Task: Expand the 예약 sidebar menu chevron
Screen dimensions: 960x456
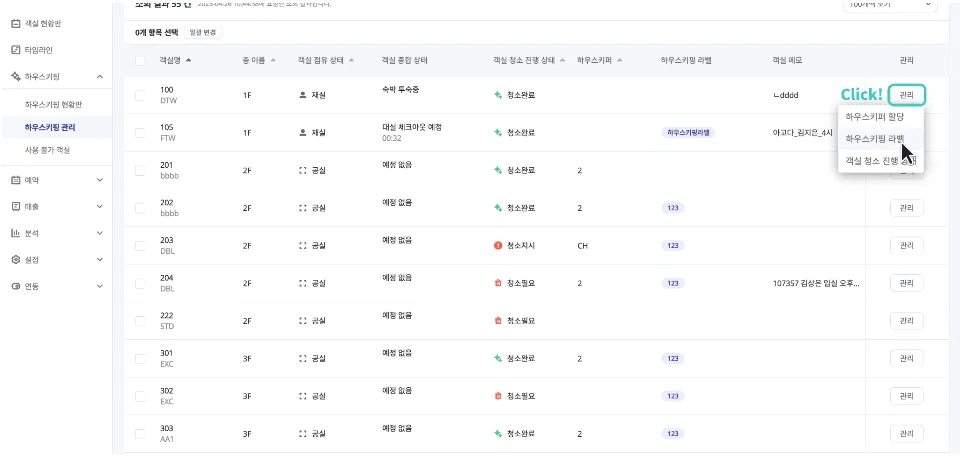Action: pos(100,180)
